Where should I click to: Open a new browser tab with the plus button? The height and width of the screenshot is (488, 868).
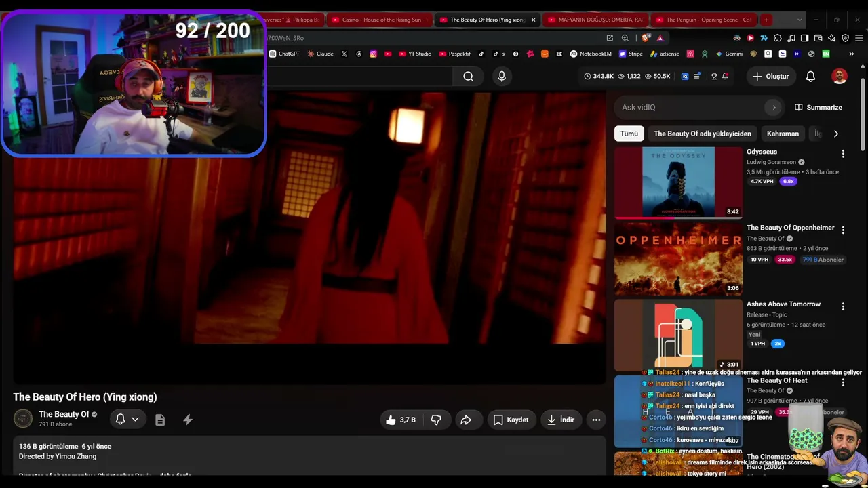(766, 20)
